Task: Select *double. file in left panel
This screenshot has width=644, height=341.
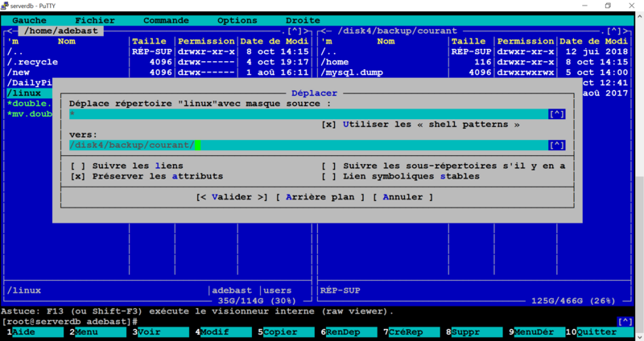Action: (30, 104)
